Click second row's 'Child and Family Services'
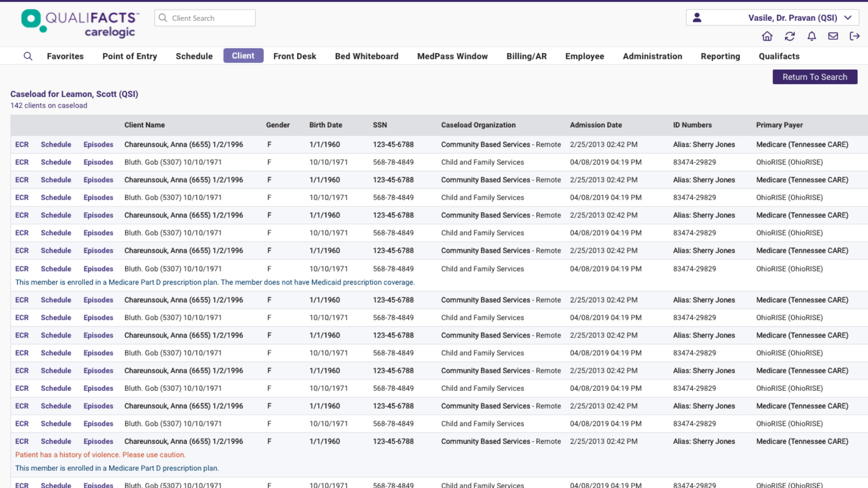This screenshot has height=488, width=868. (x=482, y=162)
